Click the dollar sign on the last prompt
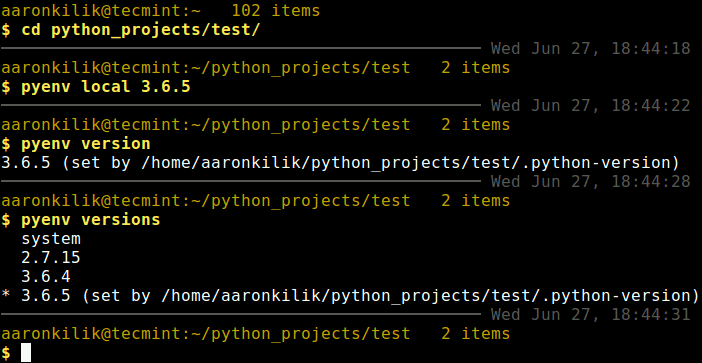The width and height of the screenshot is (702, 363). (6, 353)
